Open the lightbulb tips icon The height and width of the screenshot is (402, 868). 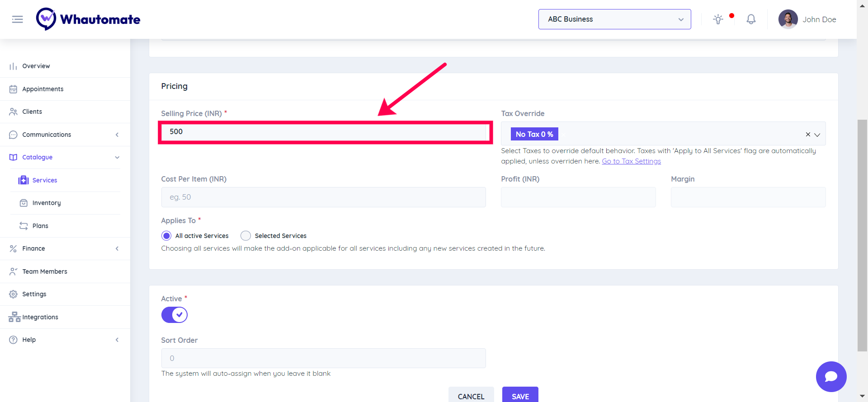(718, 19)
